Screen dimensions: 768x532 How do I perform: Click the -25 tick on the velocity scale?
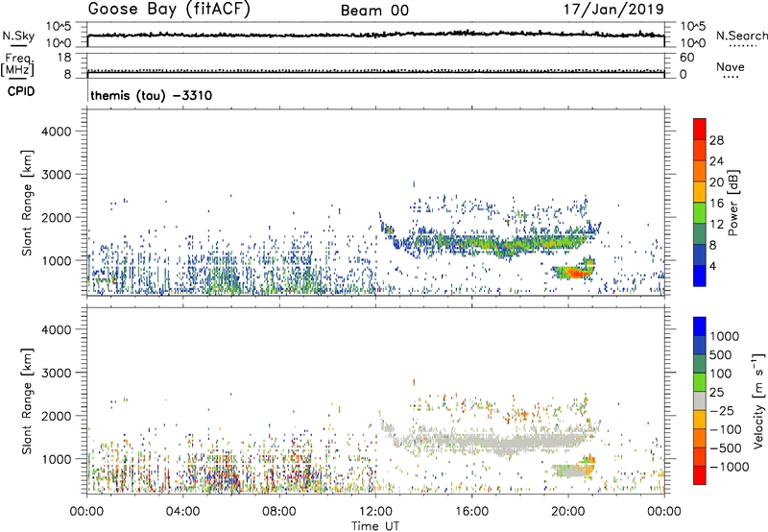coord(722,410)
